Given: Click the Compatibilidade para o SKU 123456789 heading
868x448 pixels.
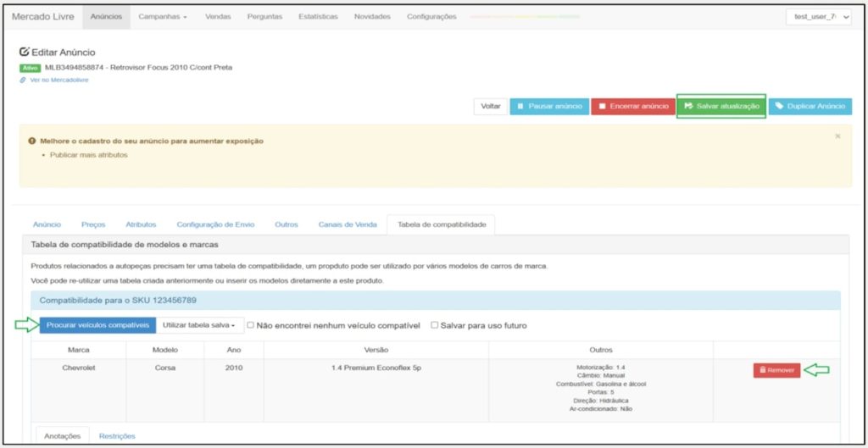Looking at the screenshot, I should point(118,301).
